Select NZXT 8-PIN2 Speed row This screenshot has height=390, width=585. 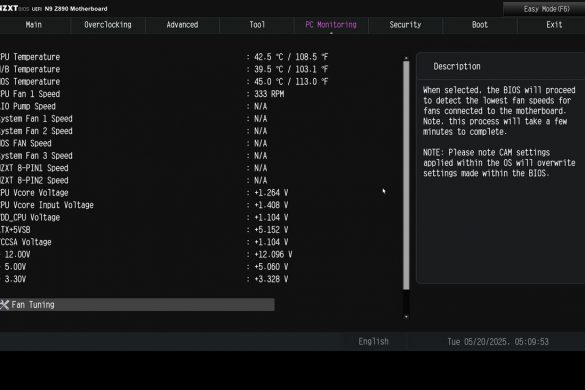(134, 180)
